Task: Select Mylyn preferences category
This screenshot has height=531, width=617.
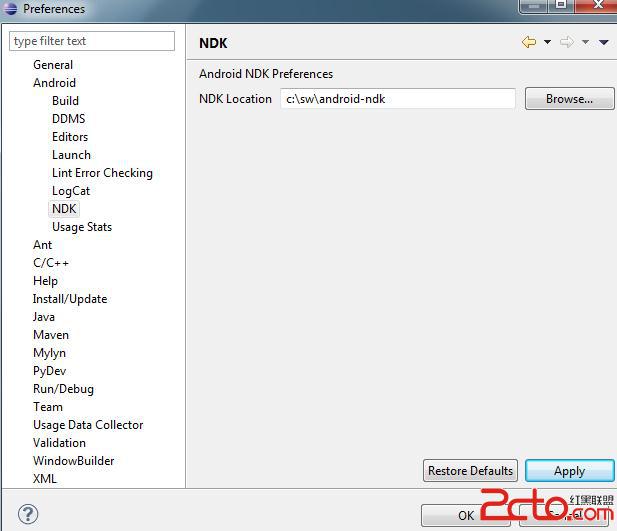Action: coord(50,353)
